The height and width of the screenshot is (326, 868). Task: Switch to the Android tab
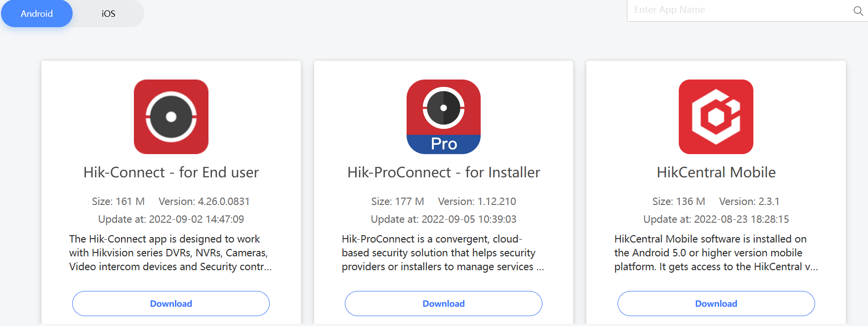(x=37, y=14)
